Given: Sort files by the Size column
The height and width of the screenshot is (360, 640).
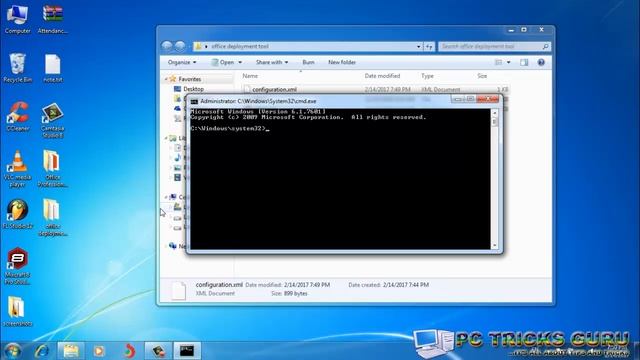Looking at the screenshot, I should pyautogui.click(x=482, y=76).
